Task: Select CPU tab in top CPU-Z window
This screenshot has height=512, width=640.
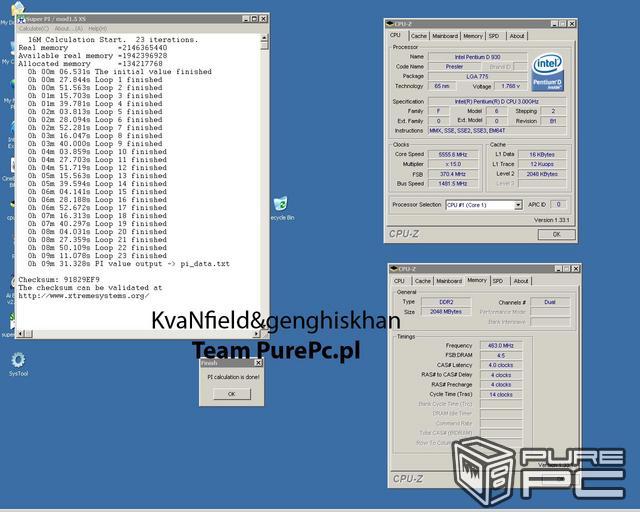Action: [x=395, y=35]
